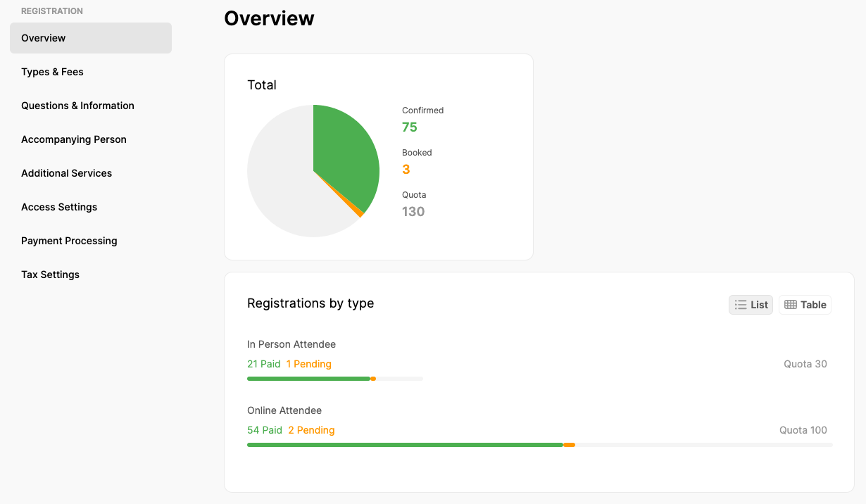Click the Quota 130 value
Image resolution: width=866 pixels, height=504 pixels.
pyautogui.click(x=413, y=212)
